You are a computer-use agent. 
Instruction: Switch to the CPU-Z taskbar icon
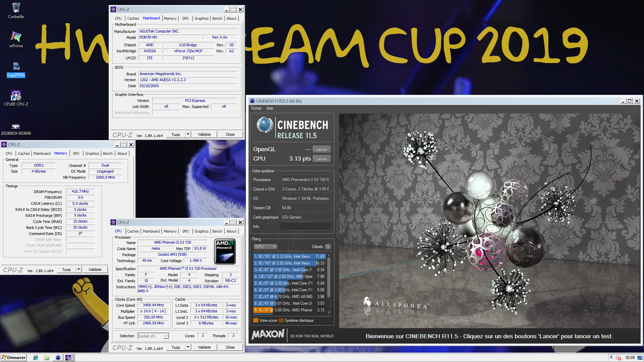tap(68, 358)
